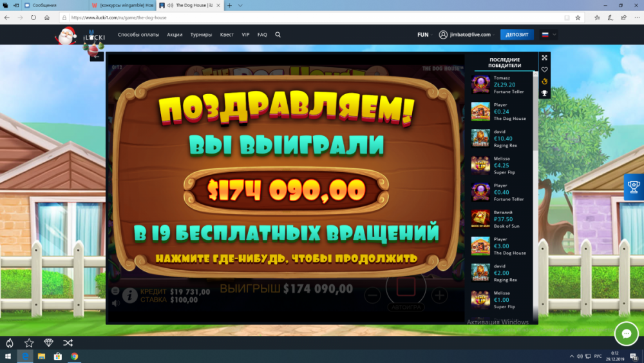Switch to the конкурсы wingamble tab
The height and width of the screenshot is (363, 644).
coord(122,5)
